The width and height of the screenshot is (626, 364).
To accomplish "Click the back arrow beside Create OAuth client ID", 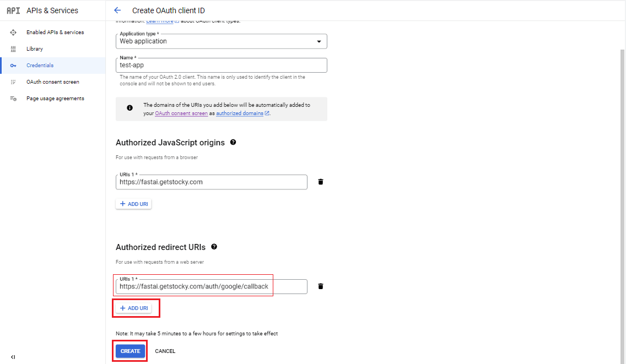I will (117, 10).
